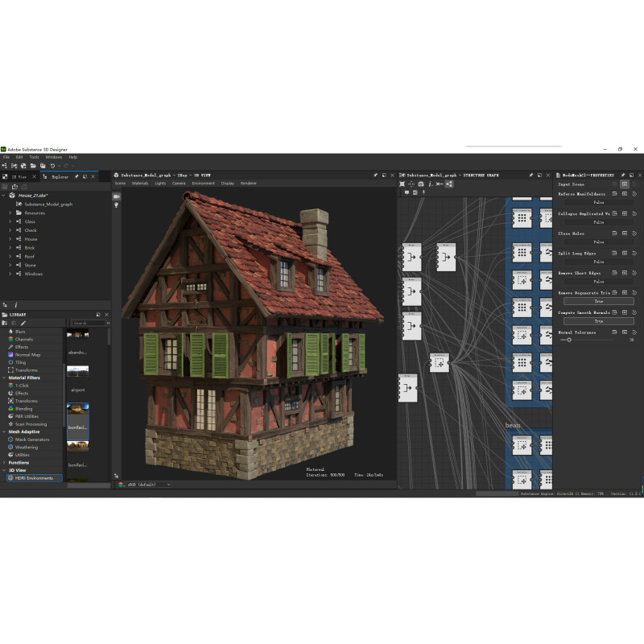
Task: Expand the Resources folder in Explorer
Action: point(10,213)
